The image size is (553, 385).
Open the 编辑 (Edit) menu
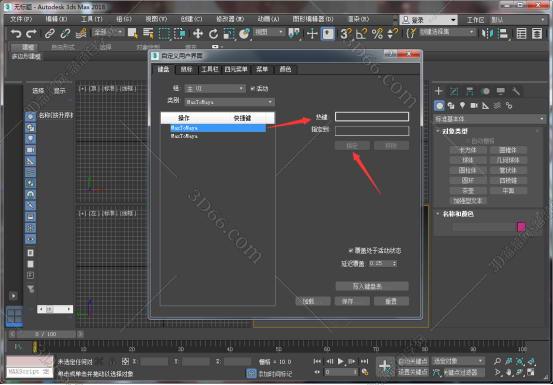56,19
